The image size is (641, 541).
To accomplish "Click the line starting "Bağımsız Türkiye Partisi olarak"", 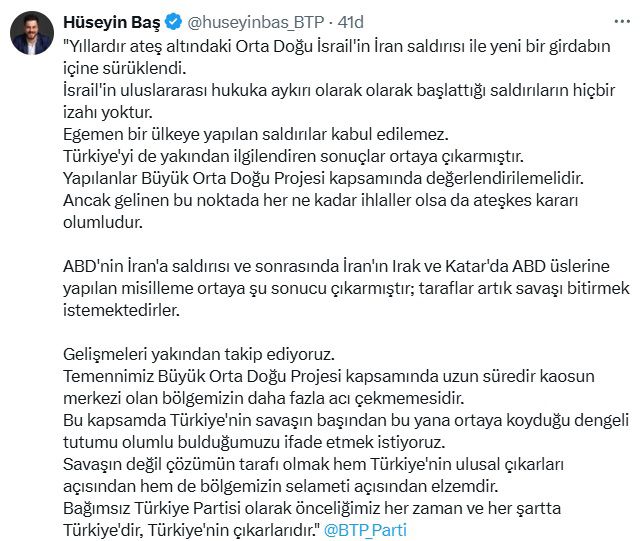I will coord(312,508).
